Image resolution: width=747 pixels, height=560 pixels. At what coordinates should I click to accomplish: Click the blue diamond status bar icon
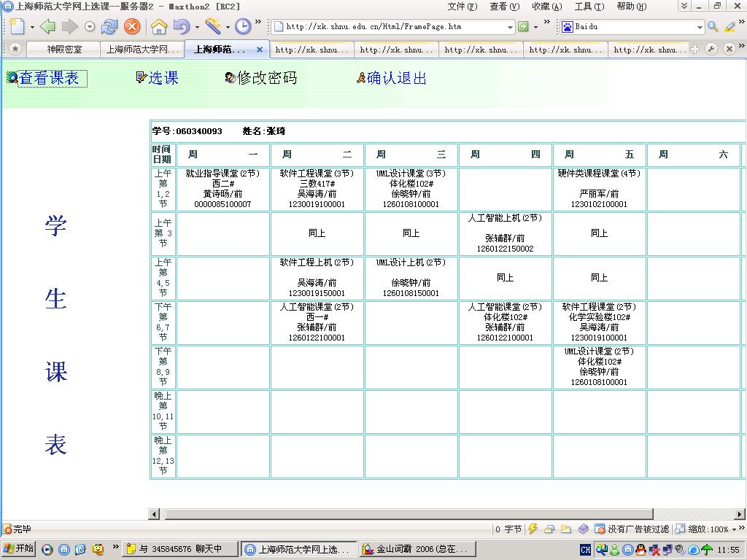click(x=583, y=529)
